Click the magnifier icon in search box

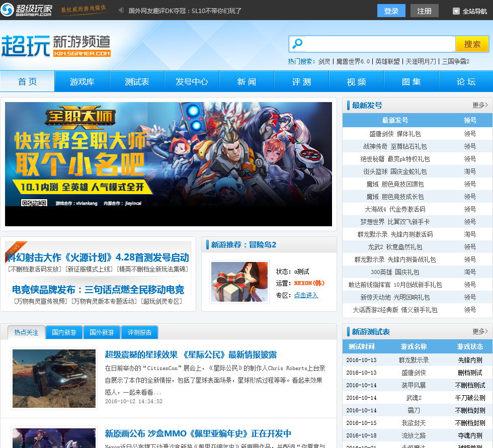297,44
